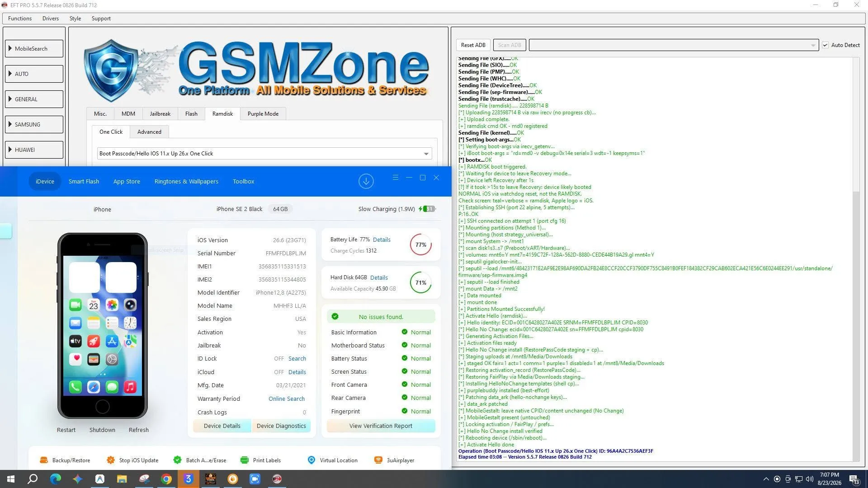
Task: Click the green checkmark beside No issues found
Action: pyautogui.click(x=335, y=316)
